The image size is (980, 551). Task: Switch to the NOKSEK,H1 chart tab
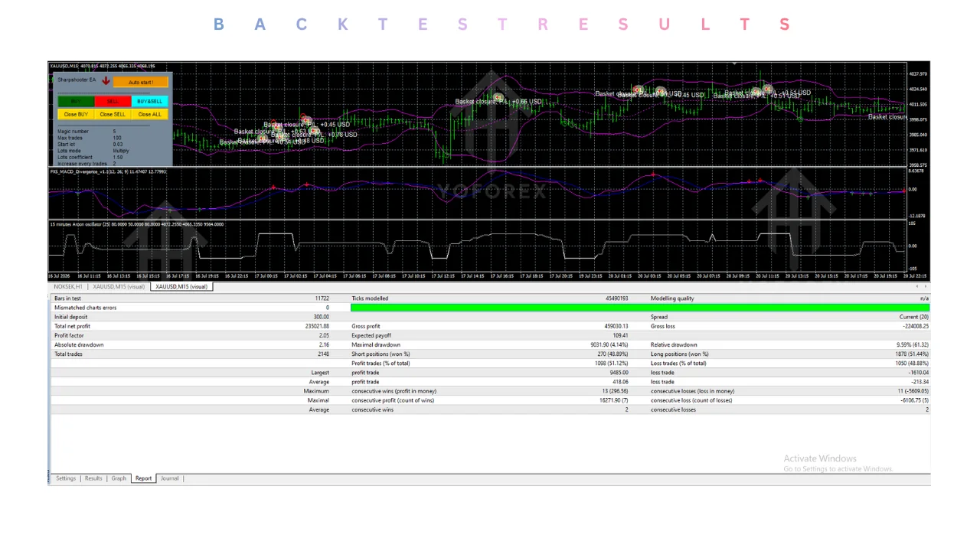[x=68, y=287]
